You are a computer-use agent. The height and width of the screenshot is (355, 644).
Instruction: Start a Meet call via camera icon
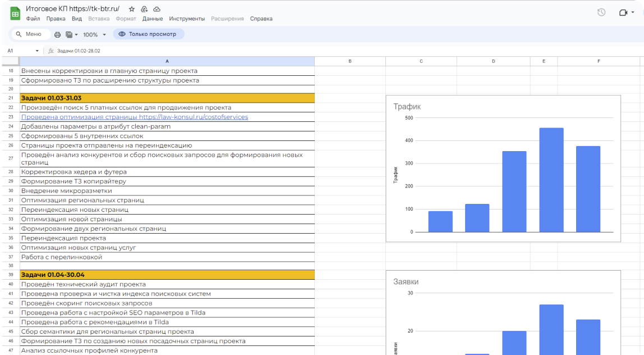623,12
